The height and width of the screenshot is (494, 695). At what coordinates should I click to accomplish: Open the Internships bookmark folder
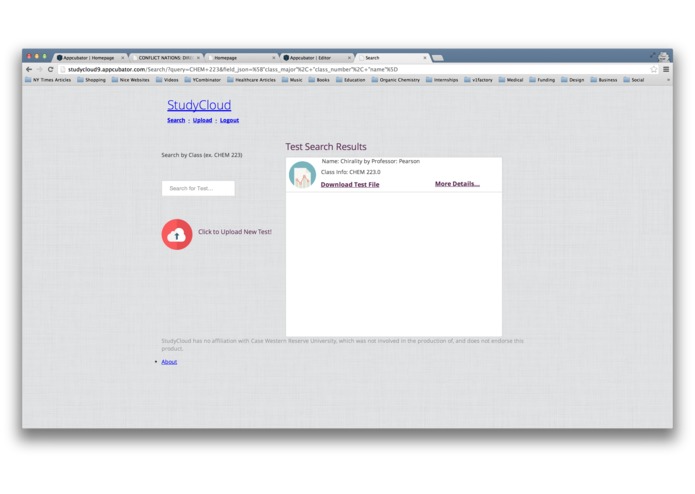[442, 80]
